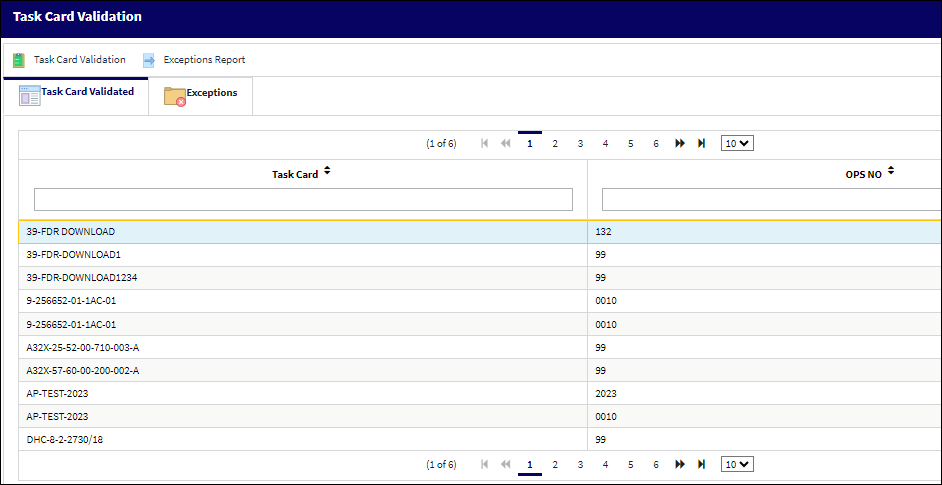Go to first page in bottom paginator
942x485 pixels.
tap(485, 464)
